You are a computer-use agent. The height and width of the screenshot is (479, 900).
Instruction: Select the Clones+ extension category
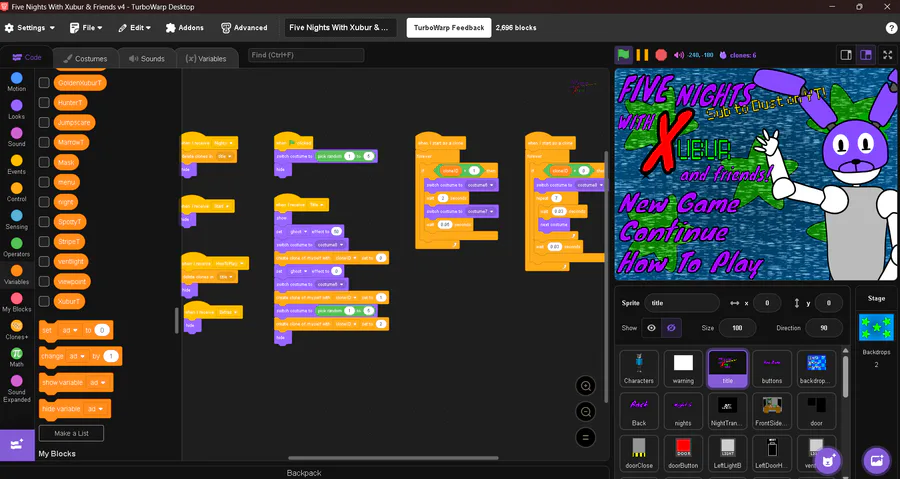pyautogui.click(x=17, y=330)
